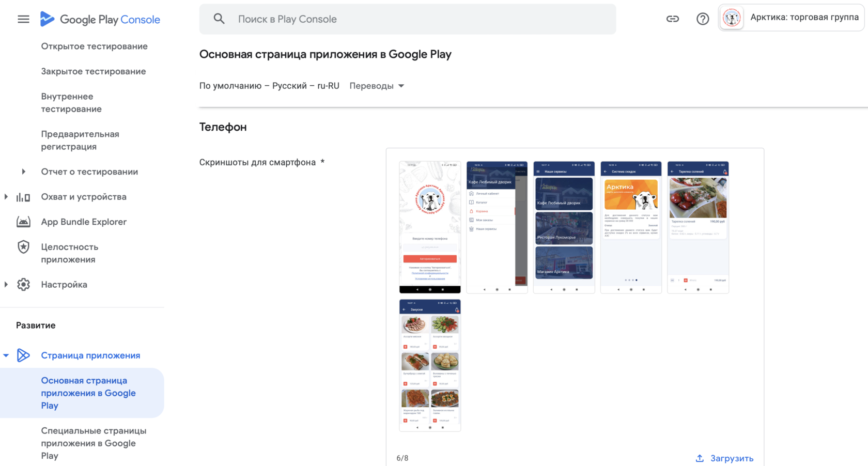Select the Тарелка солений screenshot thumbnail

point(698,227)
